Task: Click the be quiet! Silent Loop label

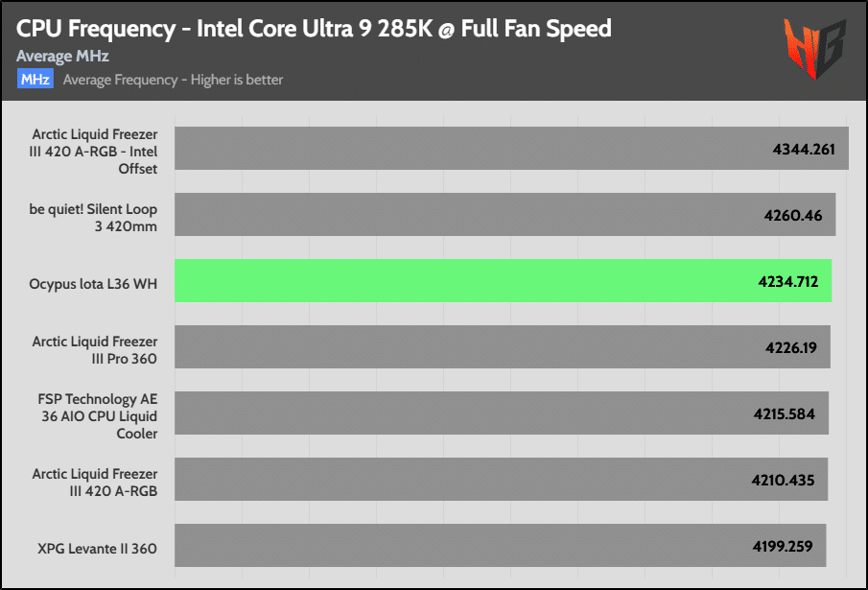Action: (x=93, y=218)
